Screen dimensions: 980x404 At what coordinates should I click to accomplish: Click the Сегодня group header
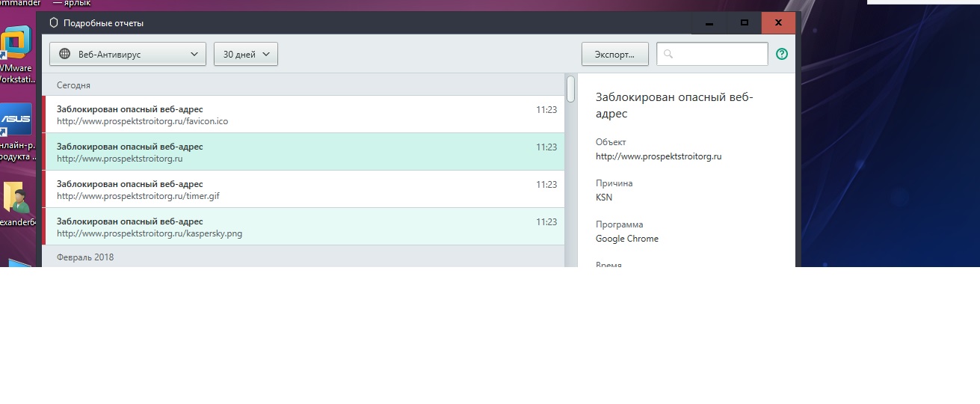coord(303,85)
